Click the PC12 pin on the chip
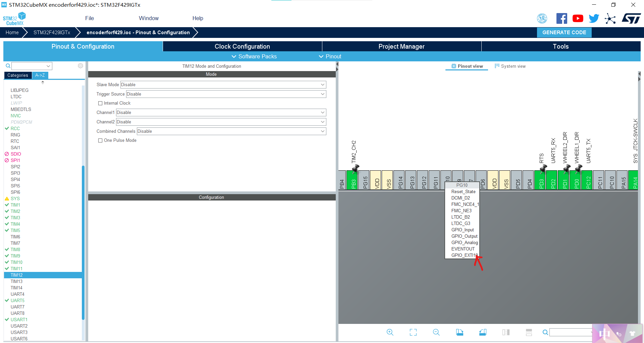 (x=587, y=180)
